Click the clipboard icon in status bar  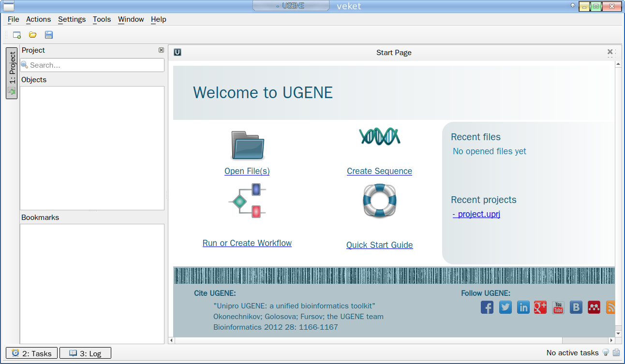click(x=616, y=353)
